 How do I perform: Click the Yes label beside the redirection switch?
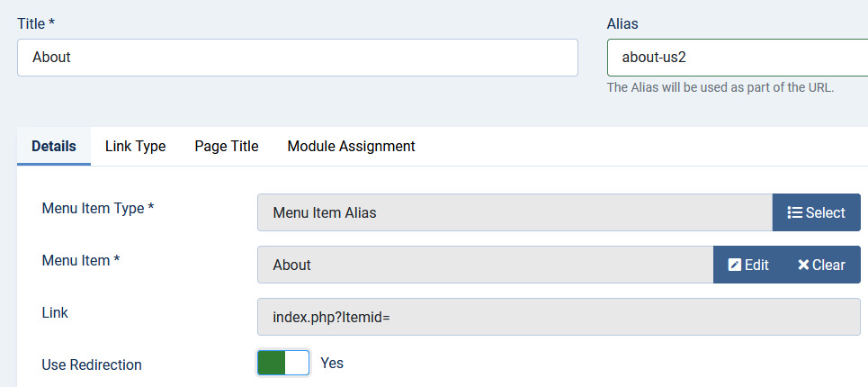[x=332, y=363]
